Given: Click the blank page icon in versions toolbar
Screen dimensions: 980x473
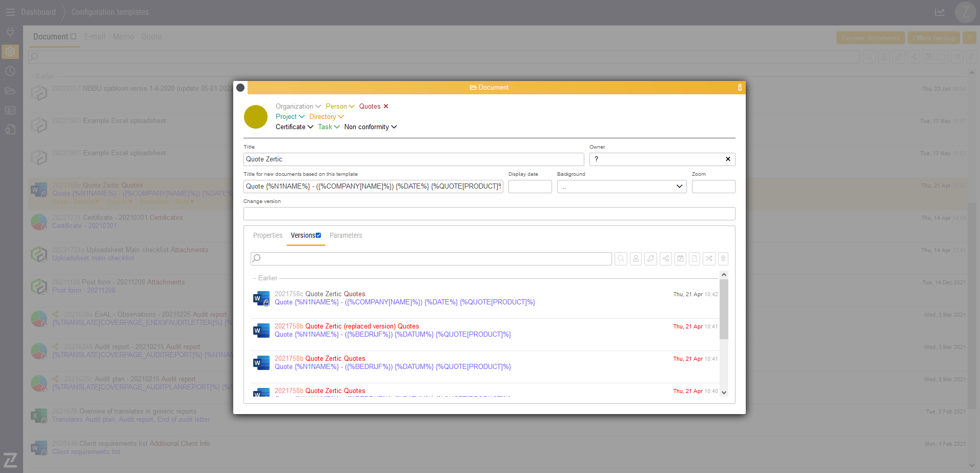Looking at the screenshot, I should pos(695,259).
